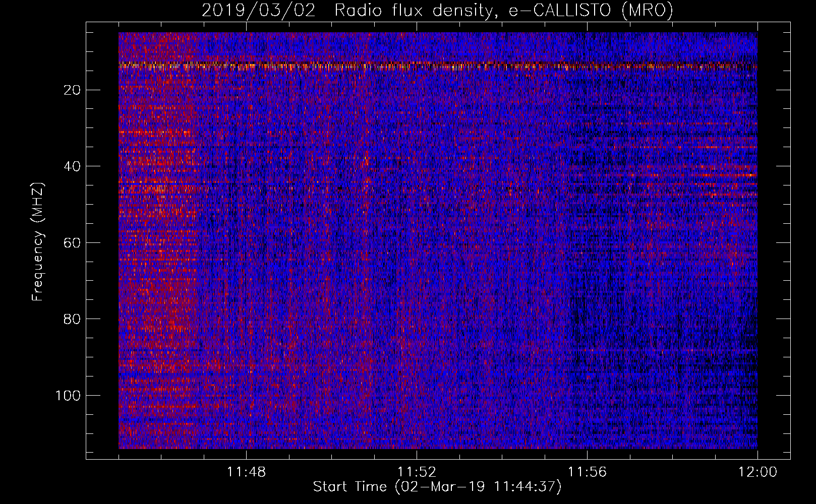
Task: Click the bright yellow interference line in spectrogram
Action: [438, 66]
